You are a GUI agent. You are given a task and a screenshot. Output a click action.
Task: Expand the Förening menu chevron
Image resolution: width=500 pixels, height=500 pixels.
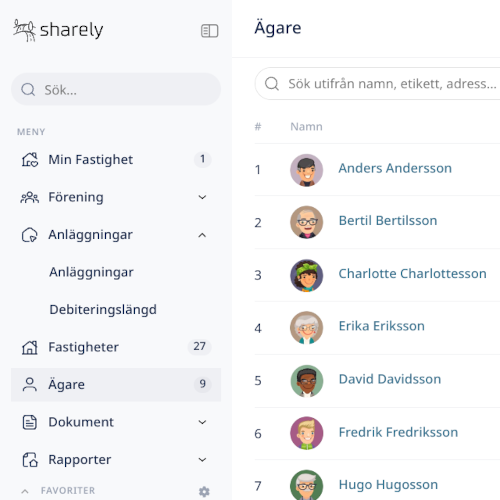[202, 197]
